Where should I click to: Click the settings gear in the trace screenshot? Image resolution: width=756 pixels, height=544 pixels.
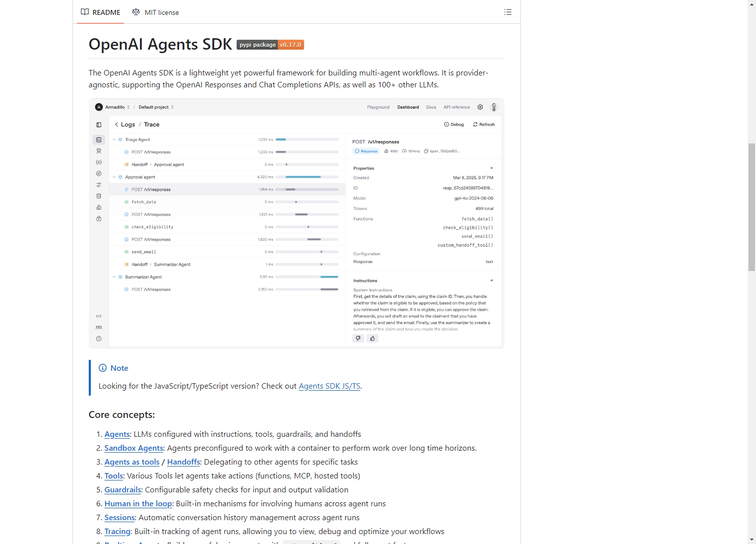(480, 107)
